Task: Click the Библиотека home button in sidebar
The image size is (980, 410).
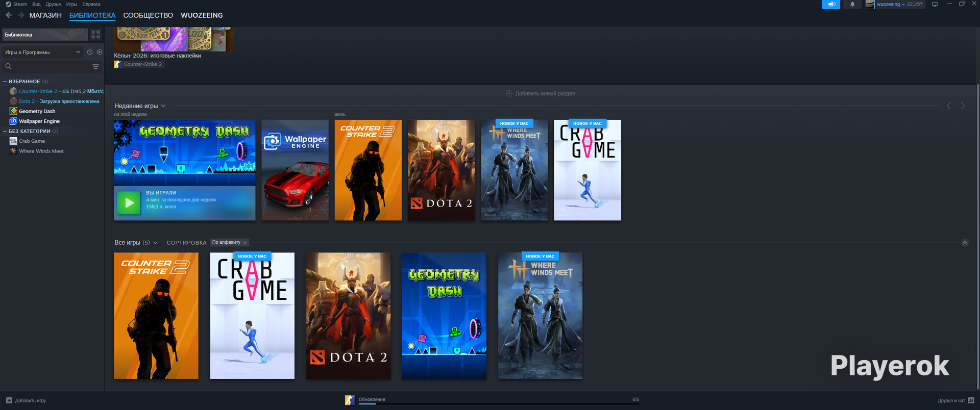Action: tap(45, 35)
